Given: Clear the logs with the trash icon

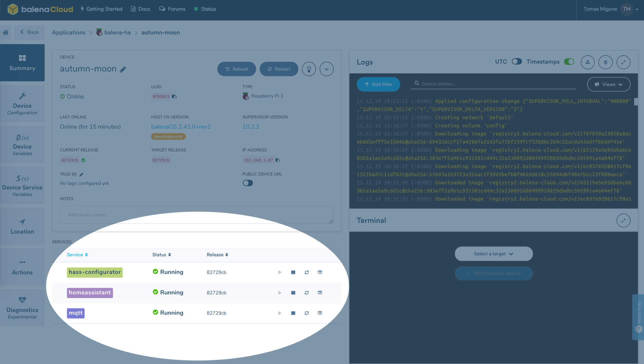Looking at the screenshot, I should tap(605, 62).
